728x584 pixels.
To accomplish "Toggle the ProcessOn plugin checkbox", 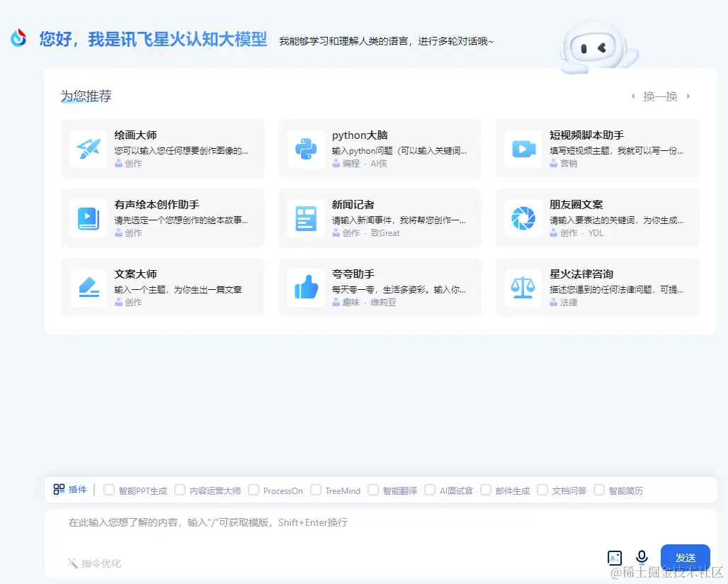I will (x=254, y=490).
